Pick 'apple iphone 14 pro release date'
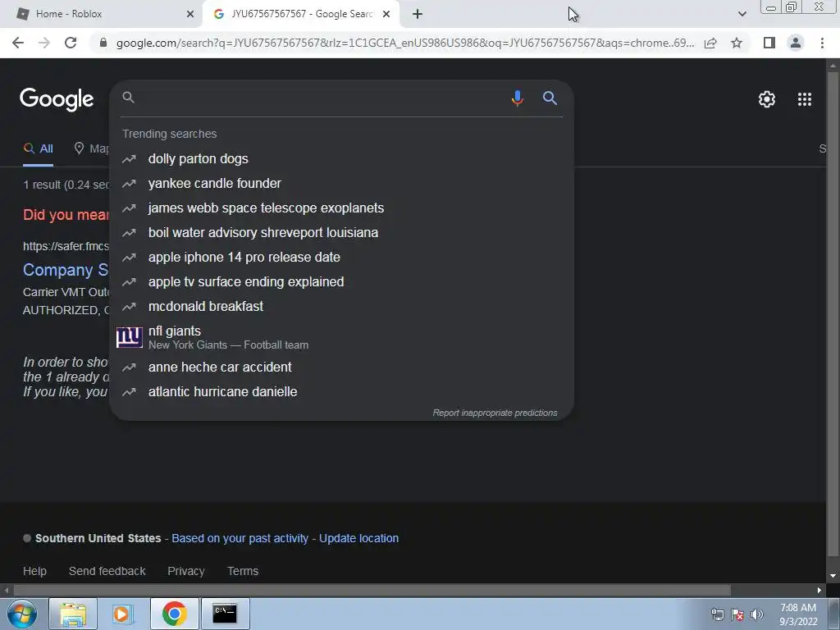This screenshot has height=630, width=840. (x=342, y=257)
